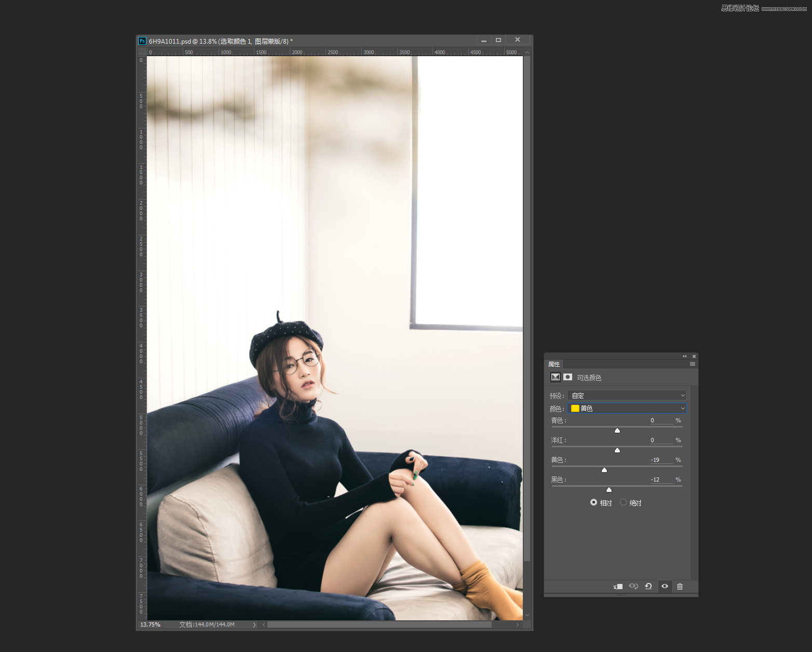Select the 相对 (Relative) radio button
The height and width of the screenshot is (652, 812).
[593, 502]
